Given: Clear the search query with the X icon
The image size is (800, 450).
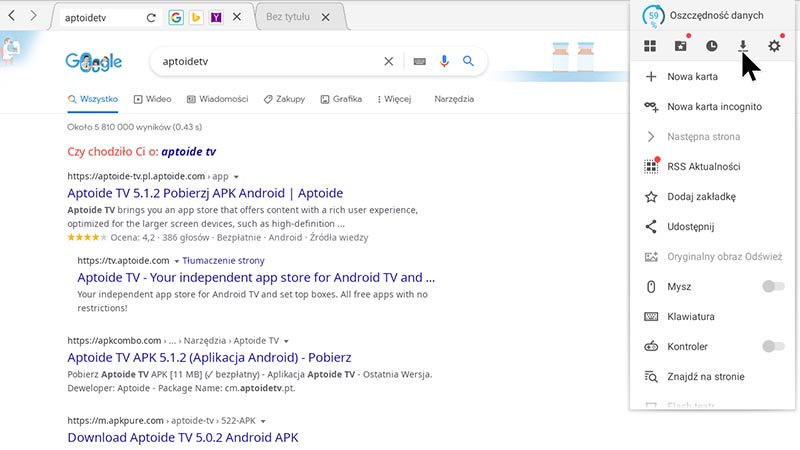Looking at the screenshot, I should point(389,61).
